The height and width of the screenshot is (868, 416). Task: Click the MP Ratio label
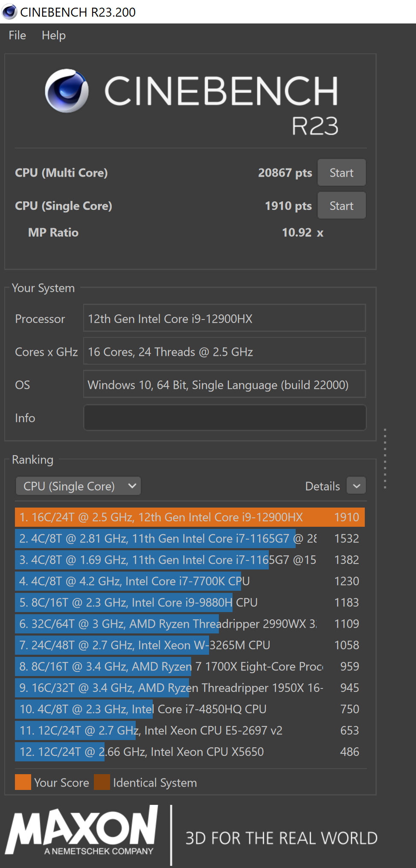[x=53, y=232]
